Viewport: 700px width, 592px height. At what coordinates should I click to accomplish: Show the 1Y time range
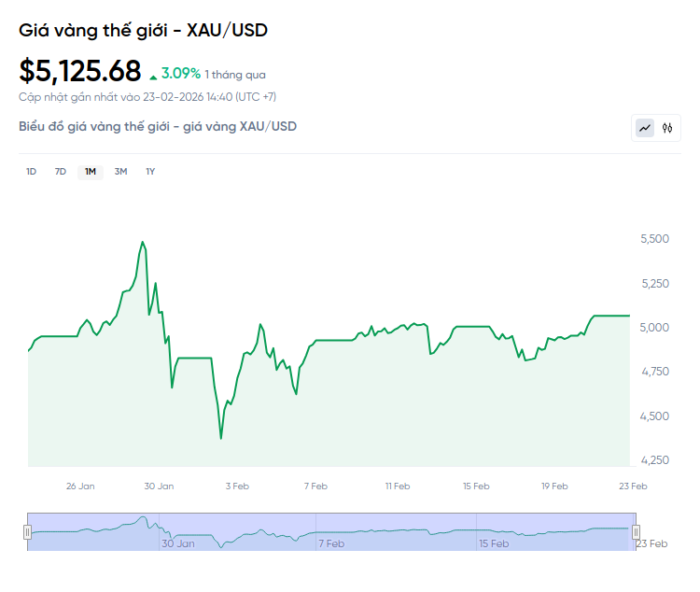point(150,171)
